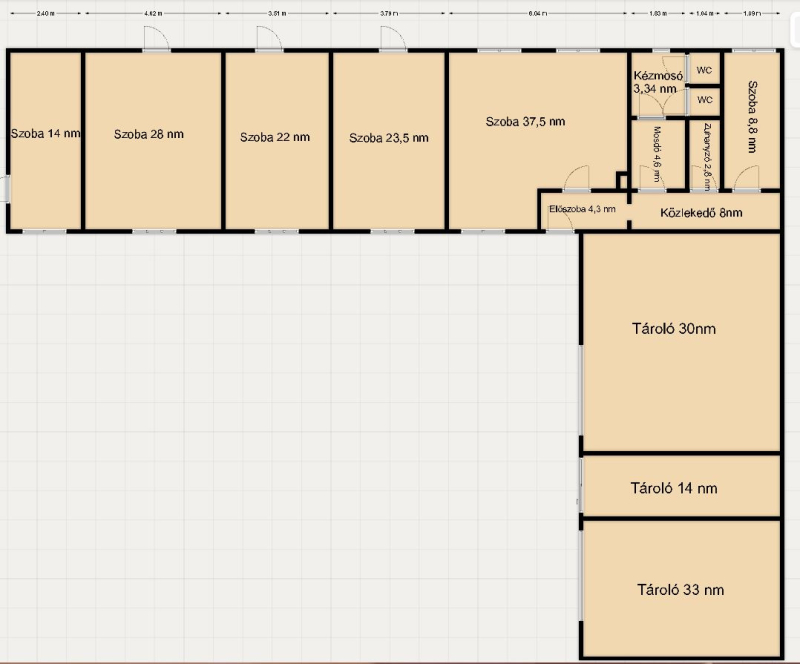Select the Tároló 33 nm storage room
The image size is (800, 664).
pyautogui.click(x=680, y=589)
